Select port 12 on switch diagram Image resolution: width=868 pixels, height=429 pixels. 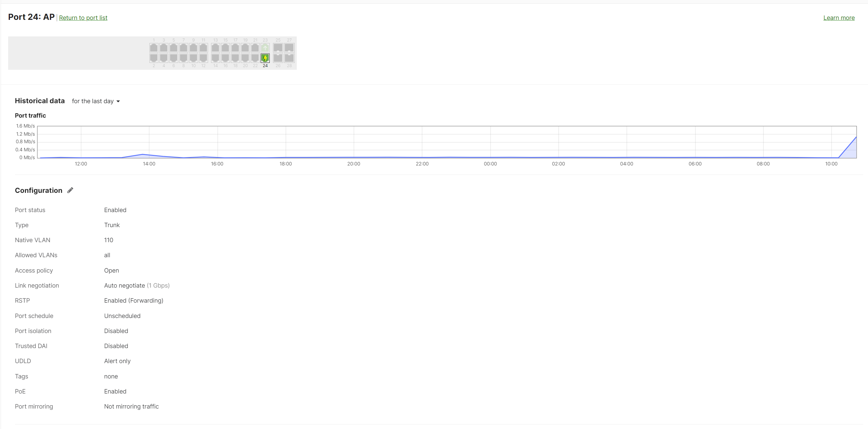point(203,58)
